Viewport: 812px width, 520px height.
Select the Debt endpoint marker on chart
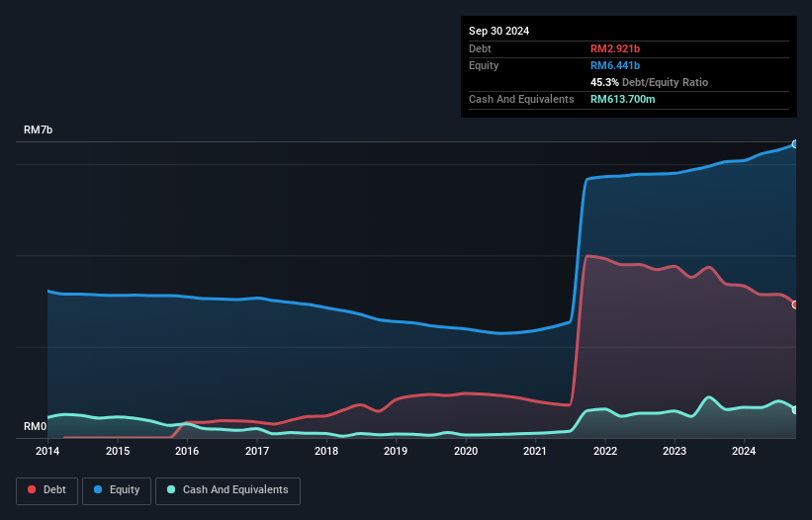coord(795,304)
